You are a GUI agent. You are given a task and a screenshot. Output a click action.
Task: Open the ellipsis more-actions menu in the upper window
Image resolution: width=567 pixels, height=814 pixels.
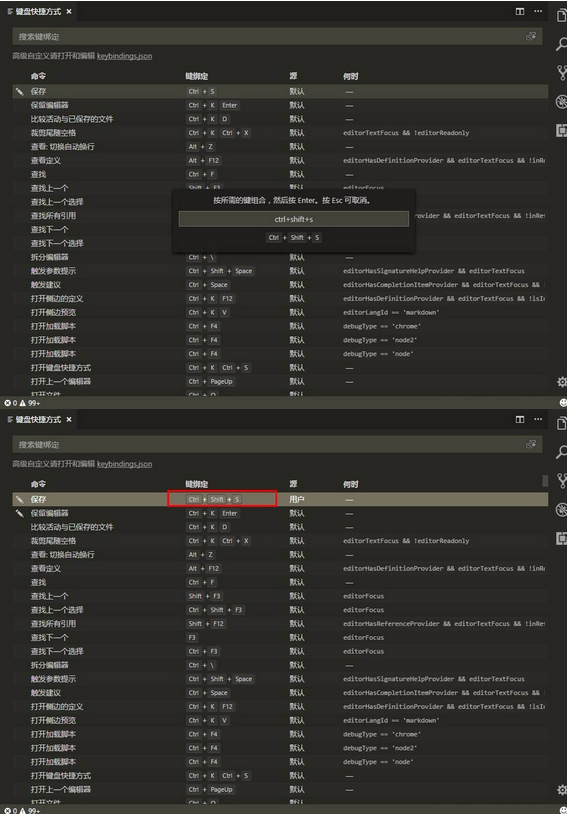point(538,11)
